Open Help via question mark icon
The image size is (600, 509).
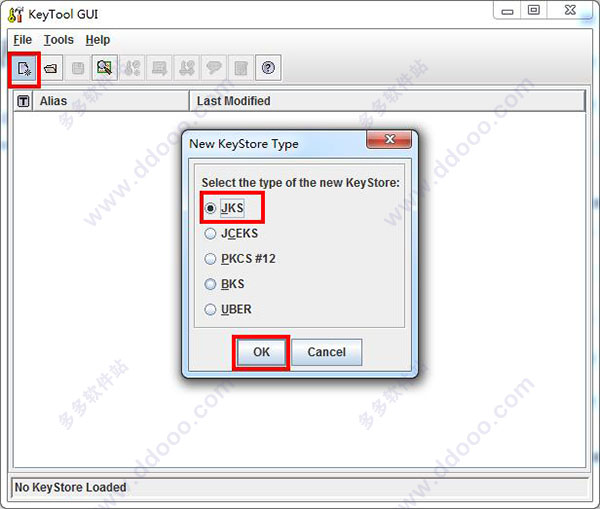click(268, 68)
